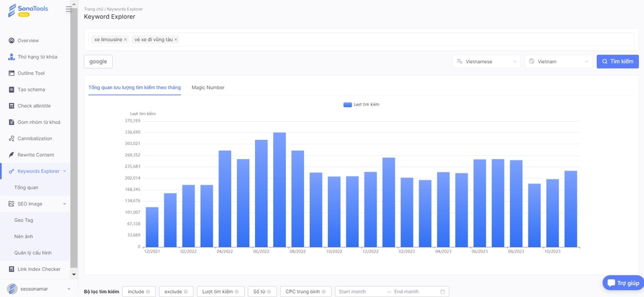Click the keyword tags input field
Image resolution: width=644 pixels, height=297 pixels.
point(361,40)
